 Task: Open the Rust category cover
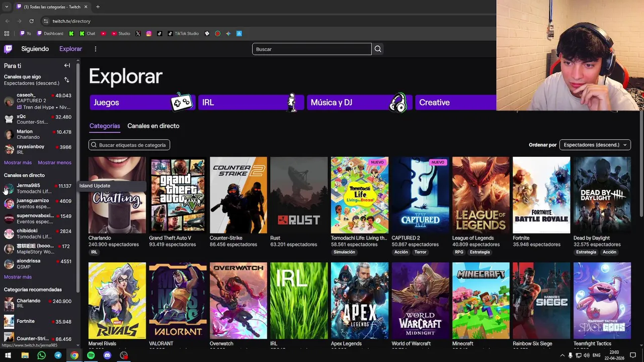point(299,195)
